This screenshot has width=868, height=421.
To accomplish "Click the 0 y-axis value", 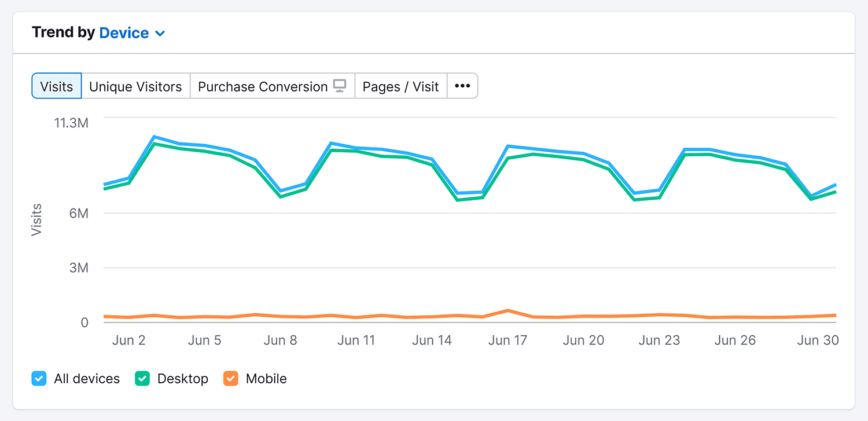I will click(84, 323).
